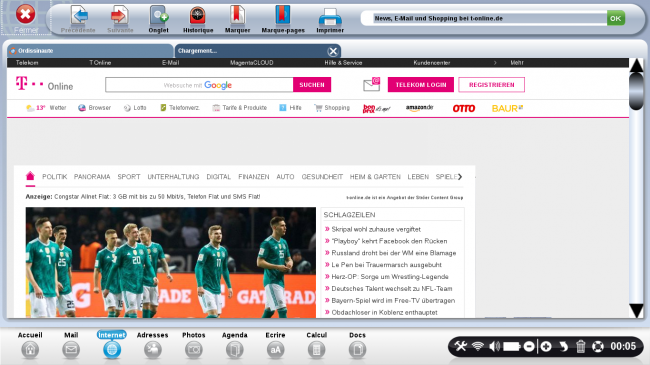Open the Hilfe shortcut link
Image resolution: width=650 pixels, height=365 pixels.
pyautogui.click(x=290, y=108)
